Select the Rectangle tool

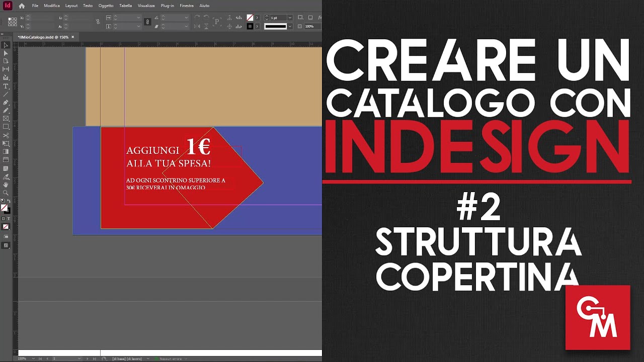coord(6,127)
